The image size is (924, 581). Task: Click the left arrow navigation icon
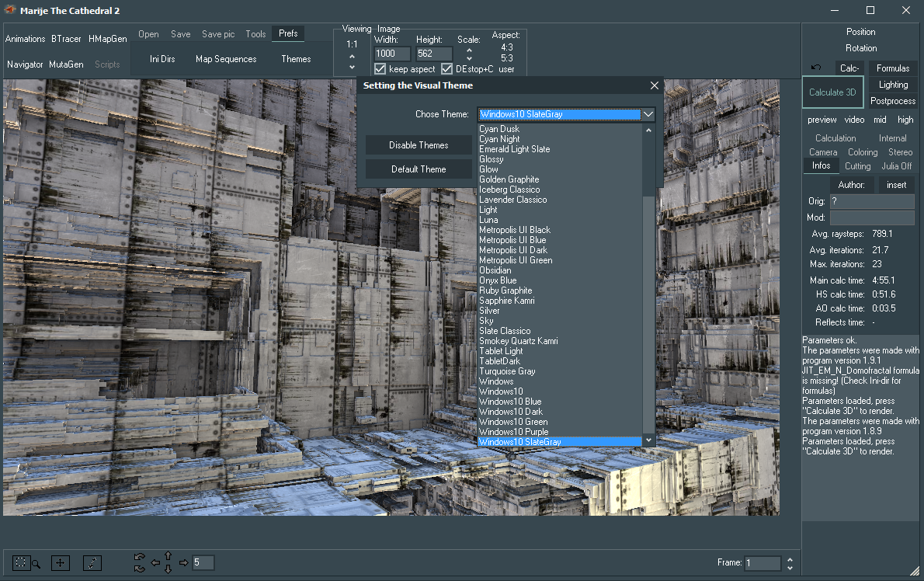155,562
